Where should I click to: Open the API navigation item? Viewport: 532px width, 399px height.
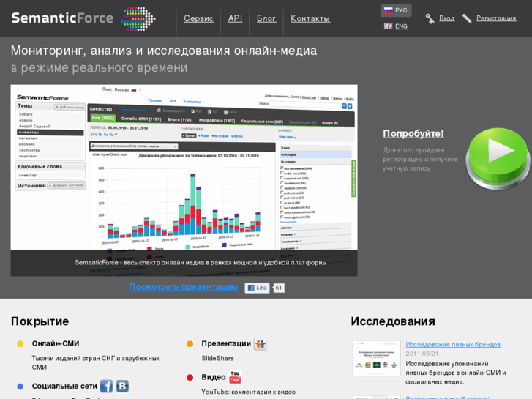click(x=235, y=18)
